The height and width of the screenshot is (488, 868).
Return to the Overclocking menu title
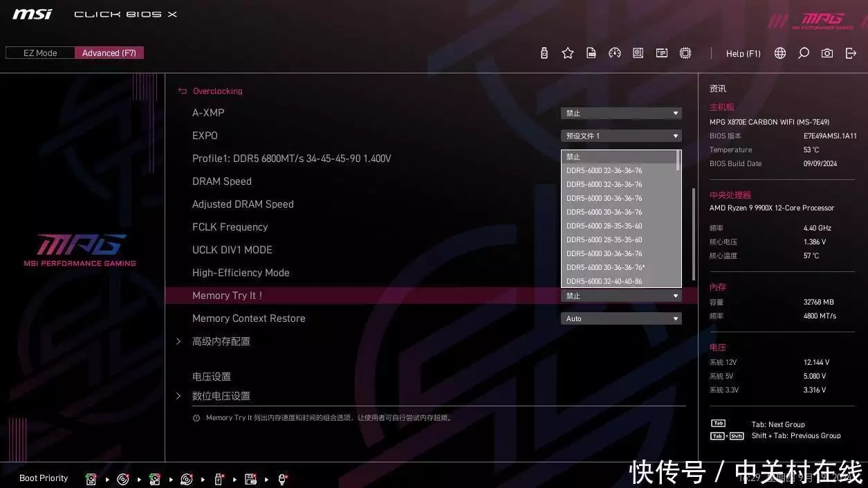click(217, 91)
